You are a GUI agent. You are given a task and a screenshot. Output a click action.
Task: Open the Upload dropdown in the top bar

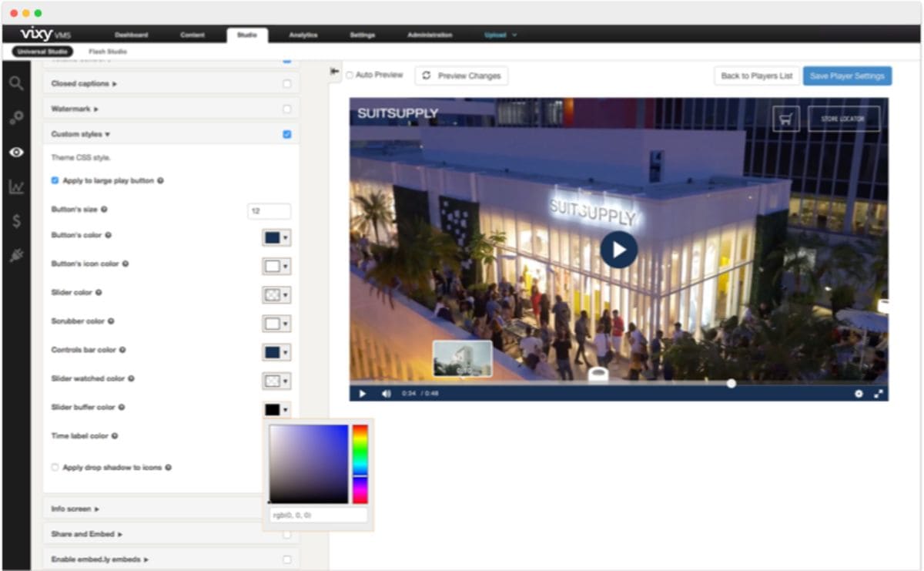[x=500, y=35]
